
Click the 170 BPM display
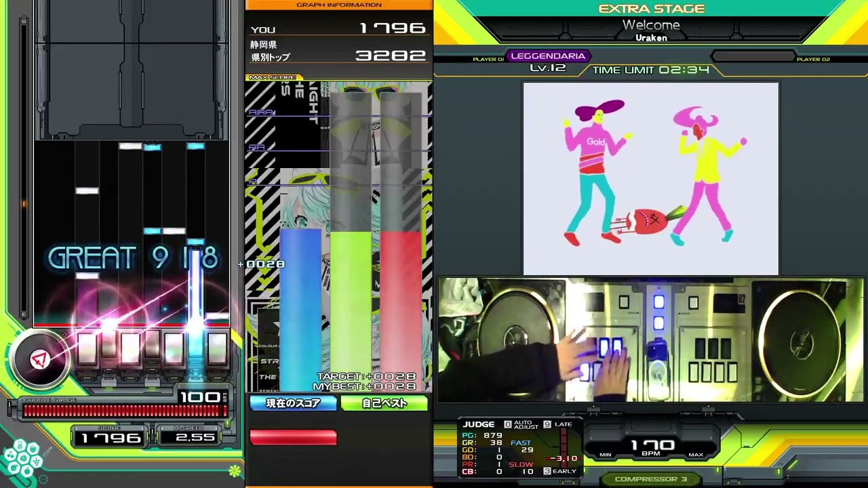pos(652,445)
